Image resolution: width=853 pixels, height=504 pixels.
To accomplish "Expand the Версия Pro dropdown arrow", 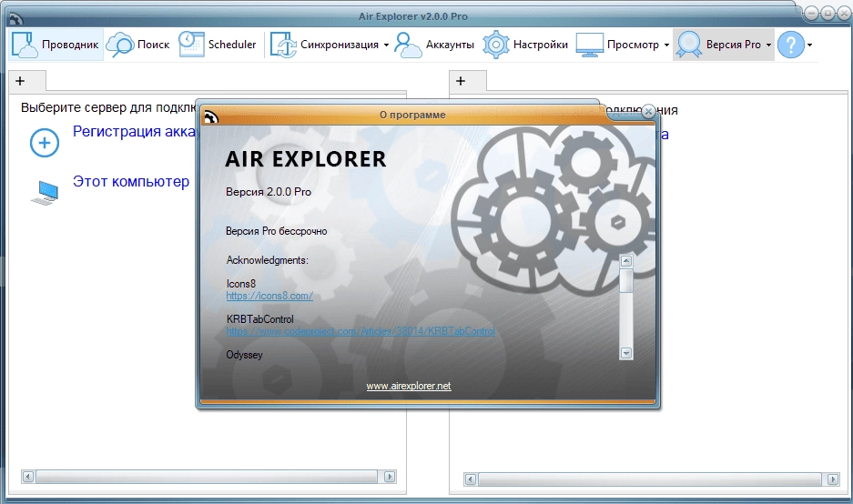I will [x=768, y=45].
